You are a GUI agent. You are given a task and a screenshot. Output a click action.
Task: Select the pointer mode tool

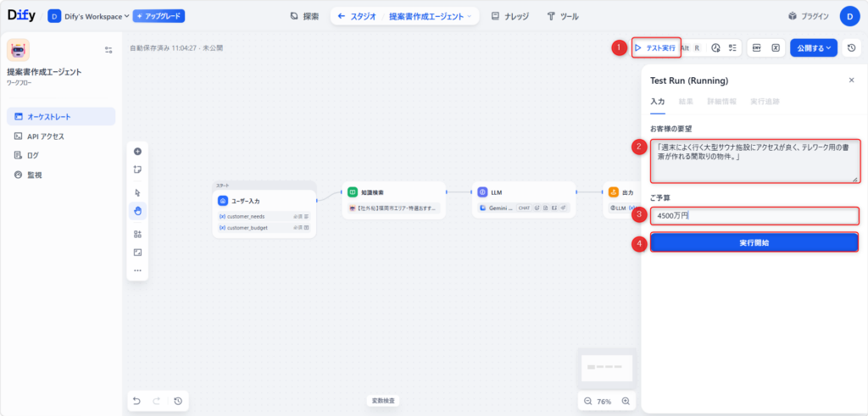click(137, 192)
